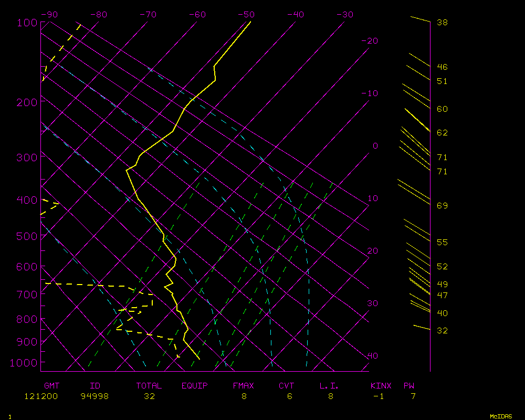Click the FMAX label
Screen dimensions: 525x420
[x=243, y=386]
